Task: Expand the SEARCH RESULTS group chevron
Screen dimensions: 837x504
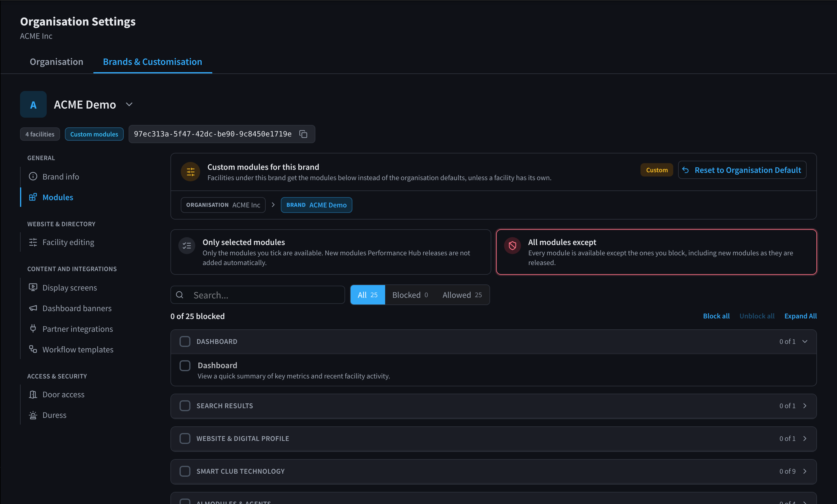Action: pos(805,406)
